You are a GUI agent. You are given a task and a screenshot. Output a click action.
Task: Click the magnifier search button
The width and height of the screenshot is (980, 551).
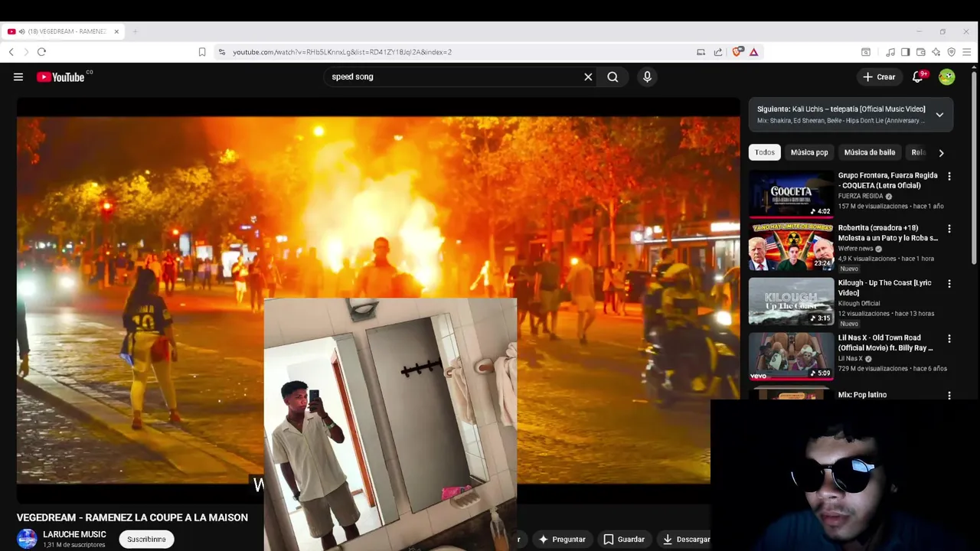(x=612, y=77)
